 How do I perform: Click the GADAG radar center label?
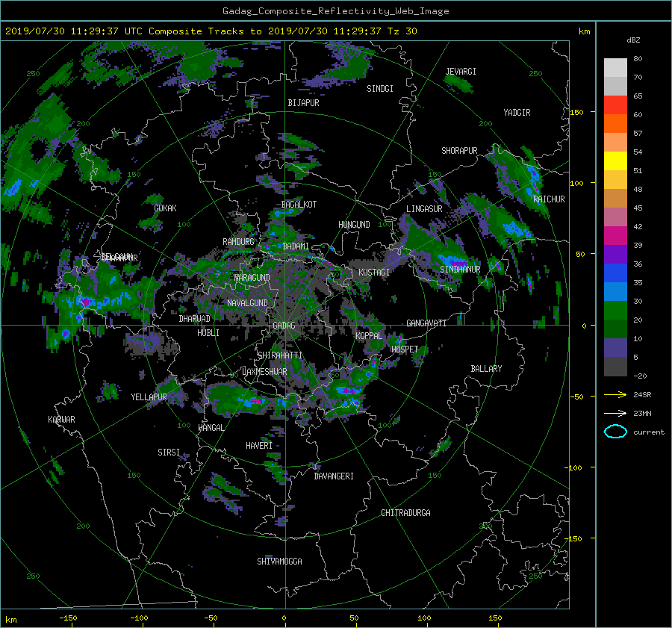(284, 326)
